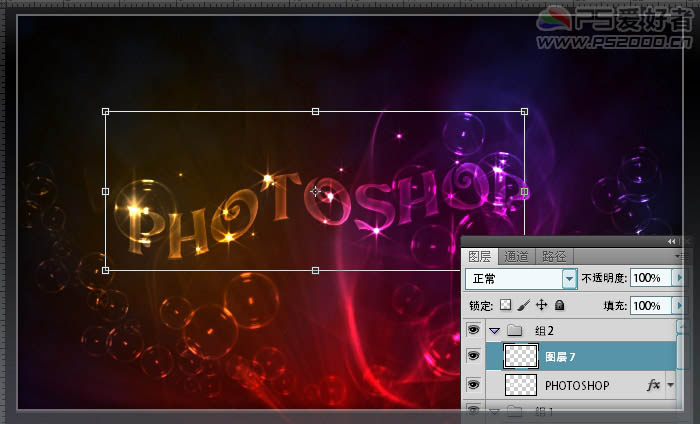
Task: Click the 图层 7 layer thumbnail
Action: [519, 356]
